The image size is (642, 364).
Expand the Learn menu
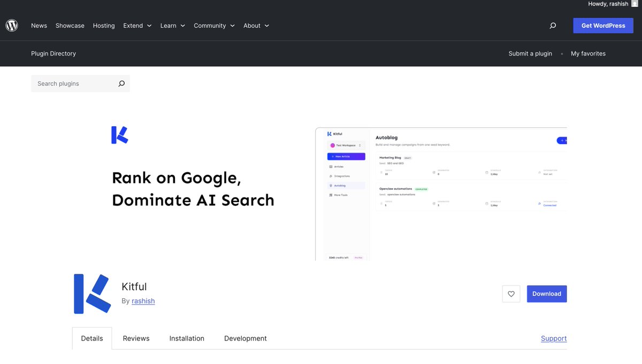click(x=173, y=26)
